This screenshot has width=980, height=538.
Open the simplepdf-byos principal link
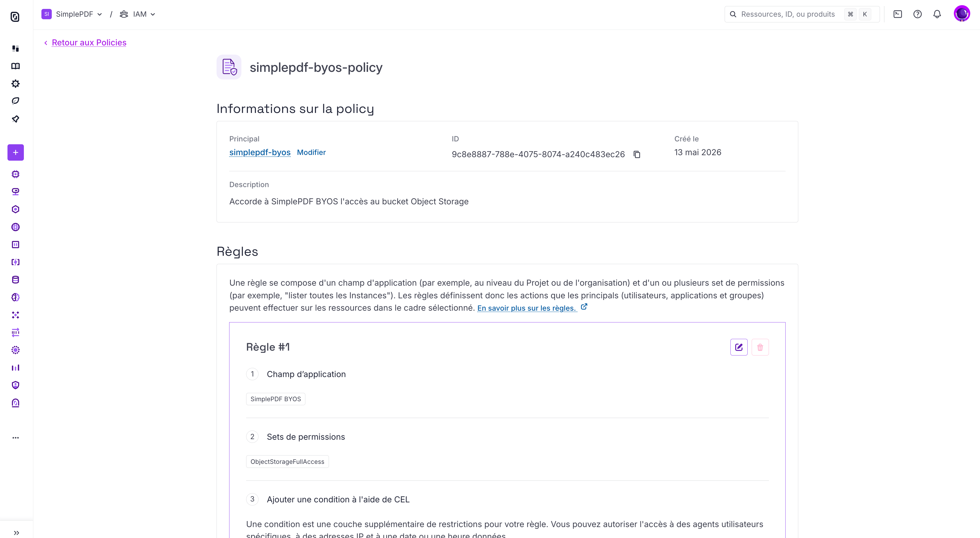point(260,152)
